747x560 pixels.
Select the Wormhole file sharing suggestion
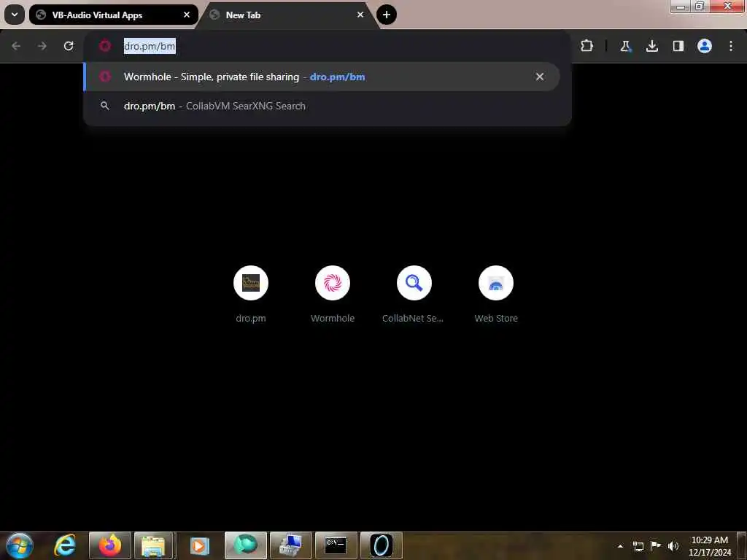point(322,77)
